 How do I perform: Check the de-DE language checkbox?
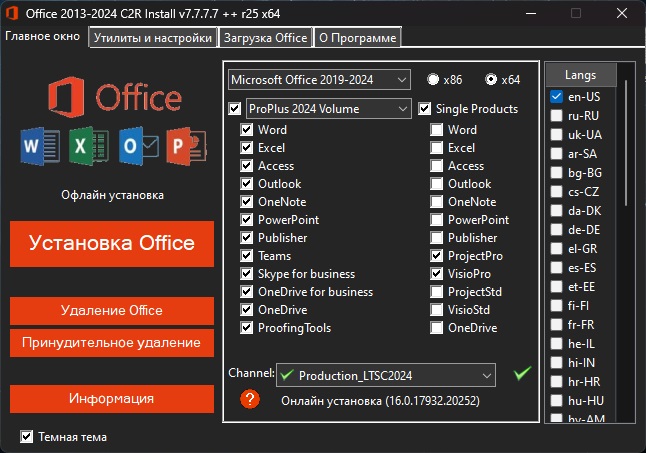556,229
